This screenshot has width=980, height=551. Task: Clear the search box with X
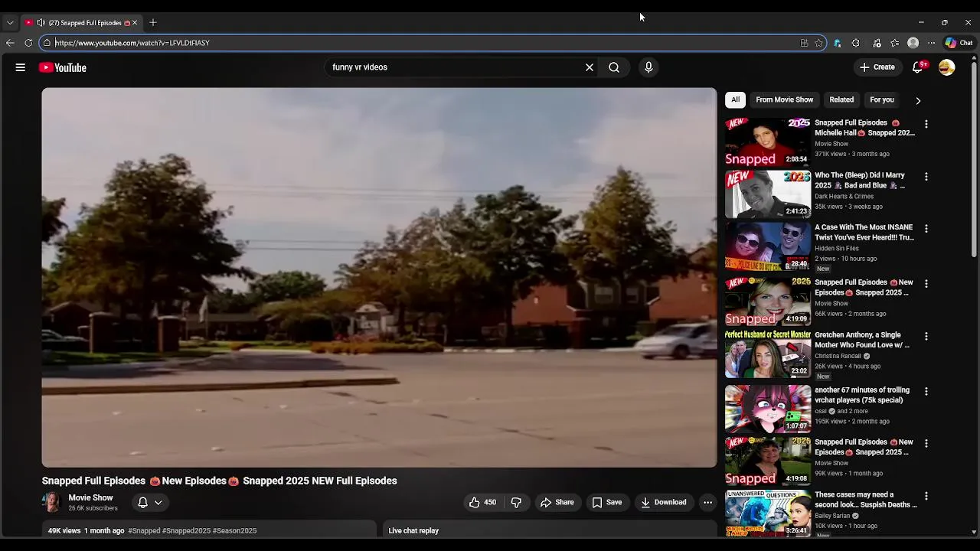click(x=590, y=67)
